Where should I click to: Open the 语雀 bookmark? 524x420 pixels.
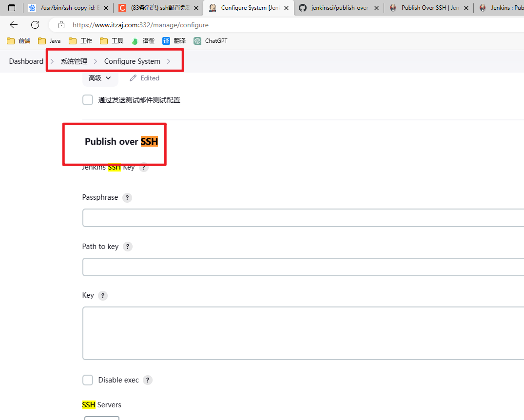(x=143, y=41)
